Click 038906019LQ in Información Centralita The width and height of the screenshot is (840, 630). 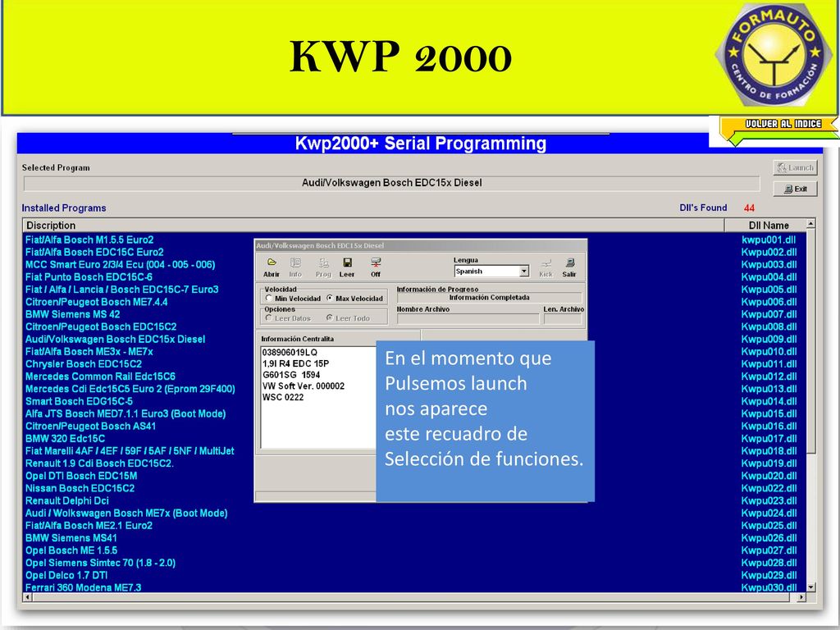tap(290, 352)
